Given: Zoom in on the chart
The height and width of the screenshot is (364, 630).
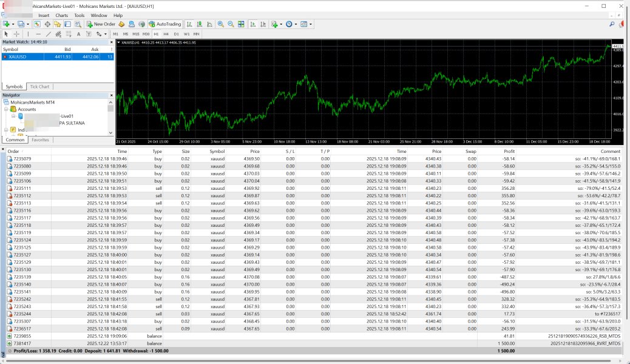Looking at the screenshot, I should coord(220,24).
